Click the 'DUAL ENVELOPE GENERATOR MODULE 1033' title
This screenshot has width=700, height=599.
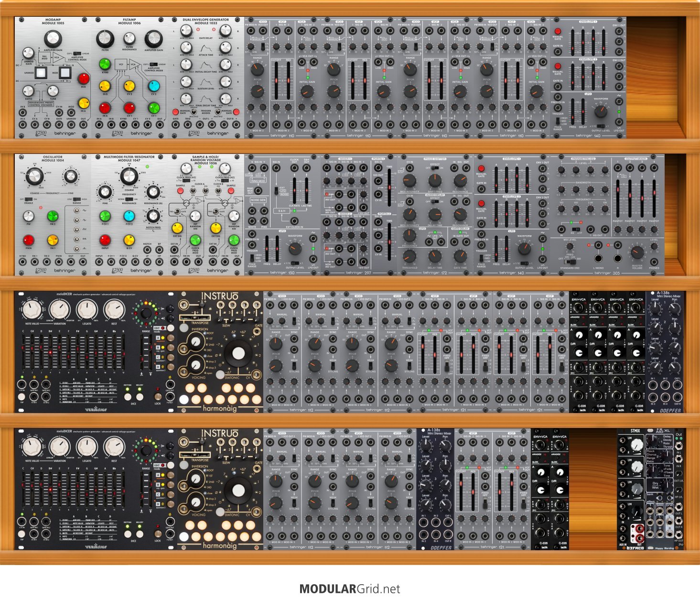point(206,22)
